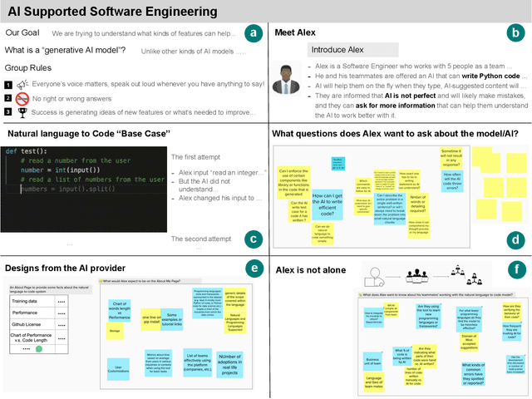Select 'Can I describe the entire problem' blue note
The height and width of the screenshot is (399, 532).
tap(390, 209)
